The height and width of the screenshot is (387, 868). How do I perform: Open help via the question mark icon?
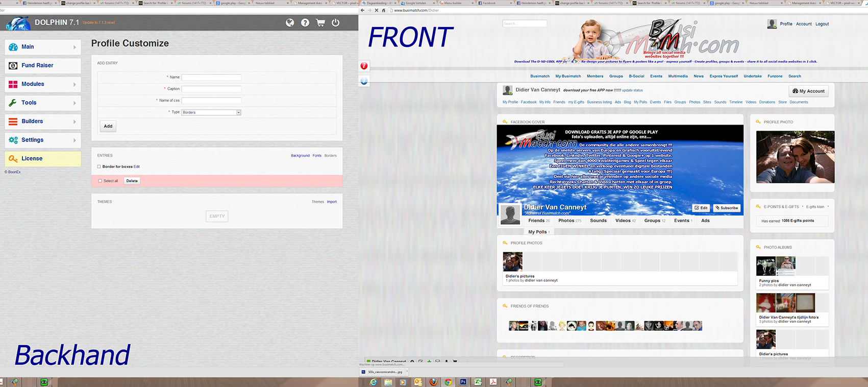(x=305, y=22)
